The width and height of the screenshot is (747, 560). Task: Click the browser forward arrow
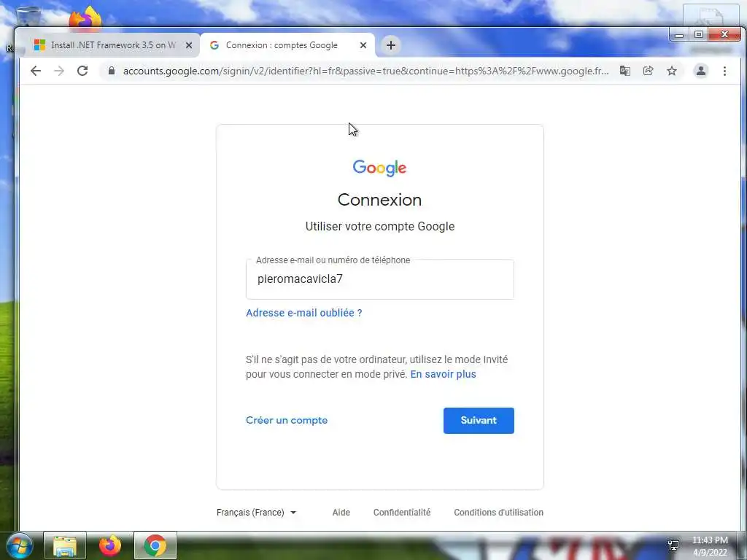pos(59,71)
